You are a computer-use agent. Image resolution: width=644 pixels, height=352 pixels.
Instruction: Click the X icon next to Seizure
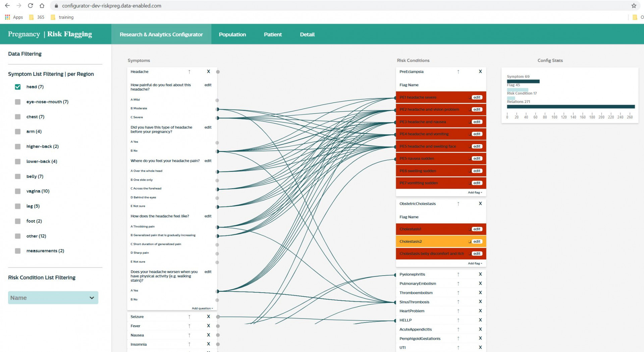coord(208,316)
